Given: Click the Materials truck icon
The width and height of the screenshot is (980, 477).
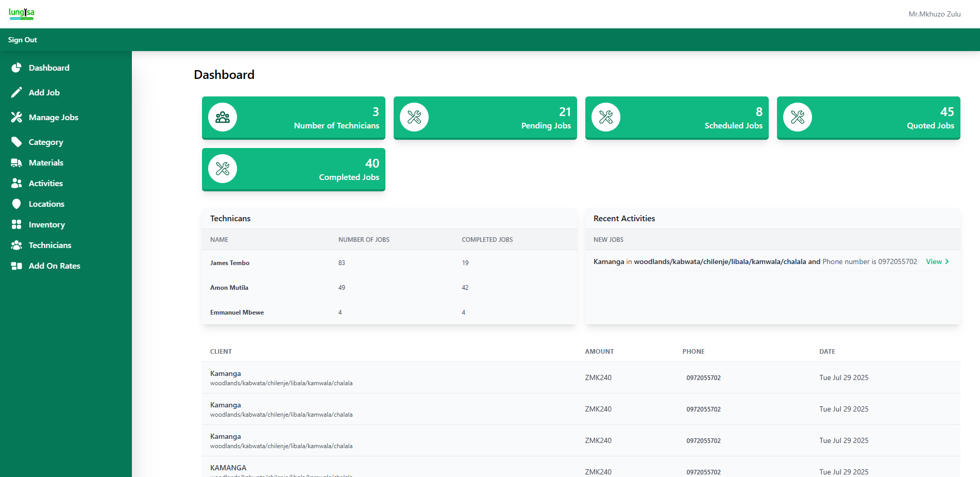Looking at the screenshot, I should pos(16,162).
